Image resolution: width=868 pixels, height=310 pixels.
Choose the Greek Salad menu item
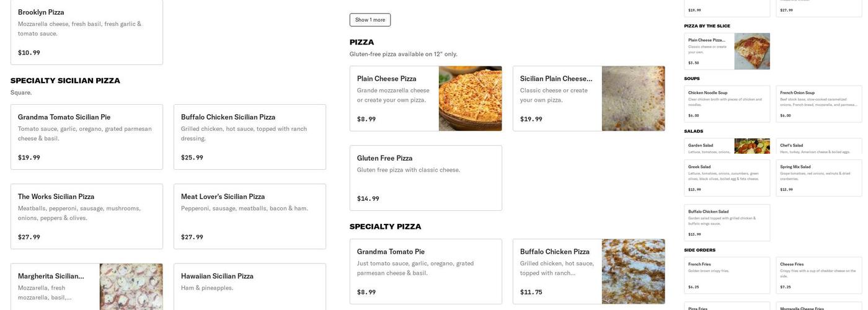point(727,178)
